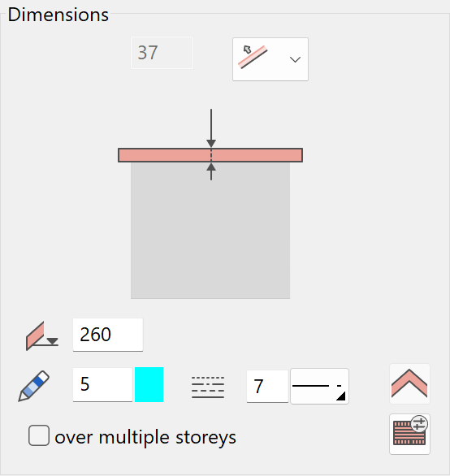450x476 pixels.
Task: Click the dashed line type icon
Action: click(208, 387)
